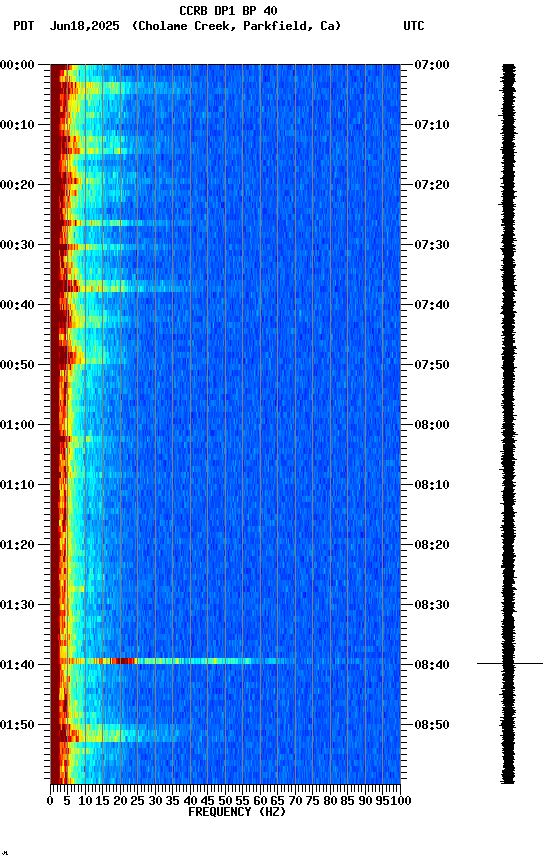552x864 pixels.
Task: Click the 08:40 UTC time label
Action: click(x=432, y=665)
